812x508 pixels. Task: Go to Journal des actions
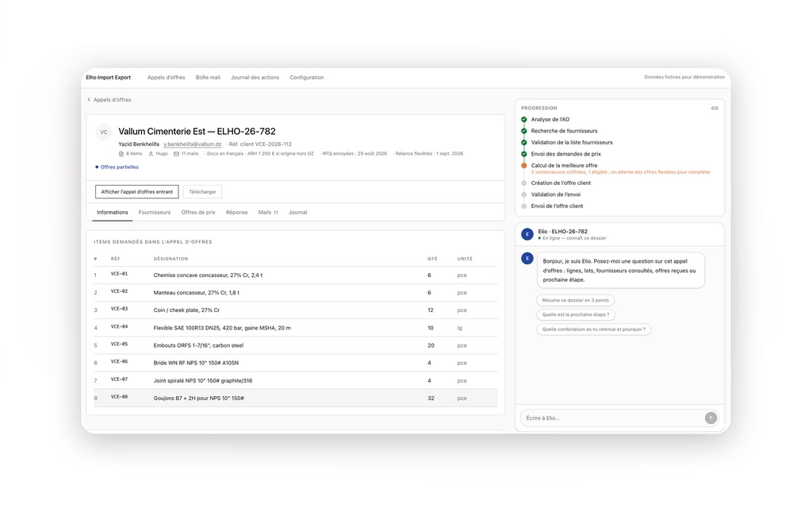[255, 78]
